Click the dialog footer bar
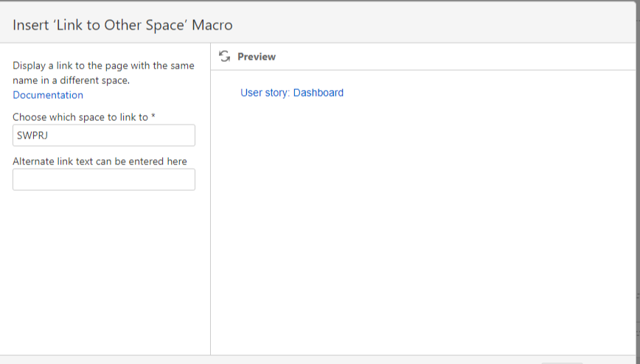The image size is (640, 364). tap(295, 360)
